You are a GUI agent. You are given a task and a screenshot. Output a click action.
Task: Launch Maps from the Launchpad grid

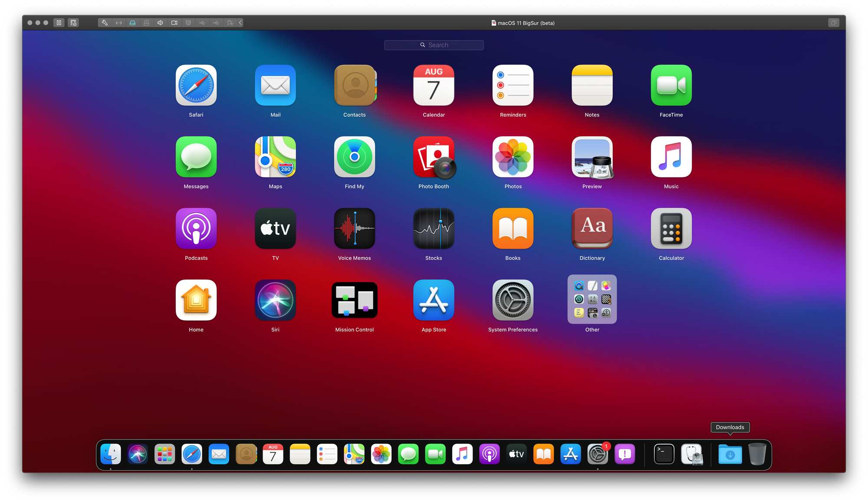(x=275, y=157)
